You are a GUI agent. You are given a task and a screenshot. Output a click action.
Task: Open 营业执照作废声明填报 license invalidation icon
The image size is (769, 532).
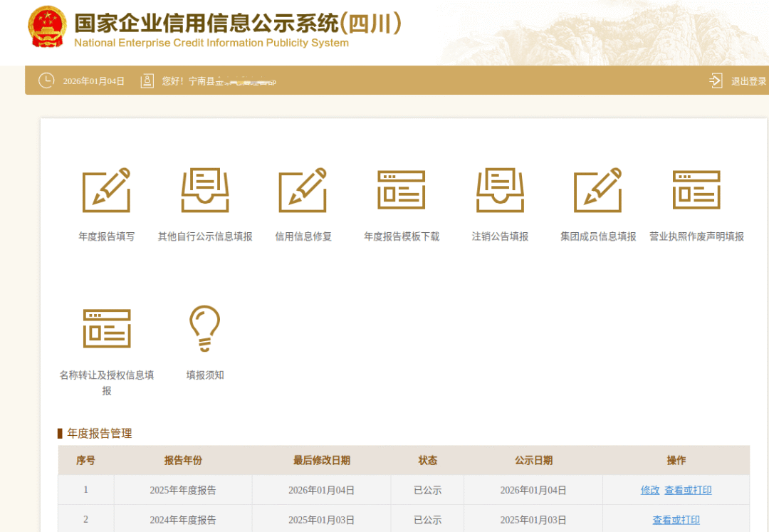pos(696,190)
